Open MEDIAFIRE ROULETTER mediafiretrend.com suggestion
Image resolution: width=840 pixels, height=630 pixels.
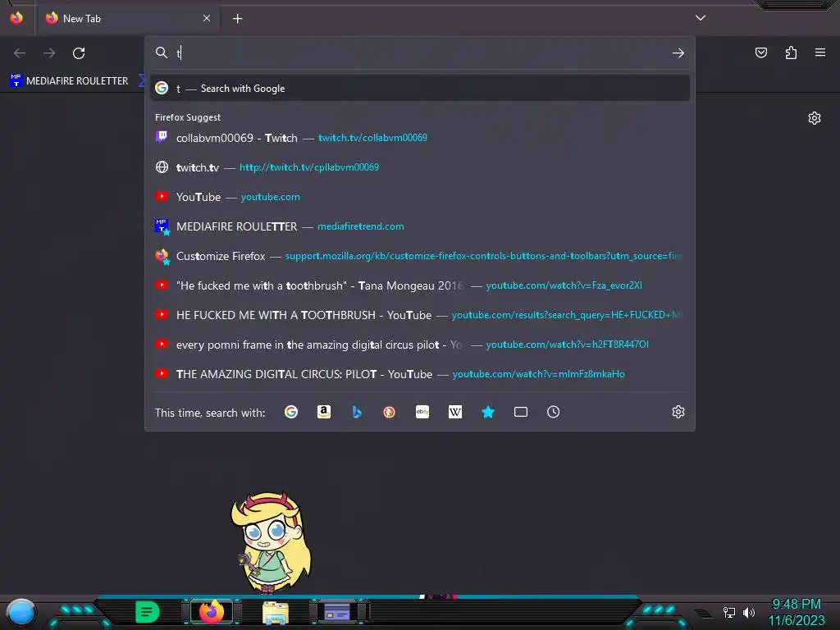(420, 226)
